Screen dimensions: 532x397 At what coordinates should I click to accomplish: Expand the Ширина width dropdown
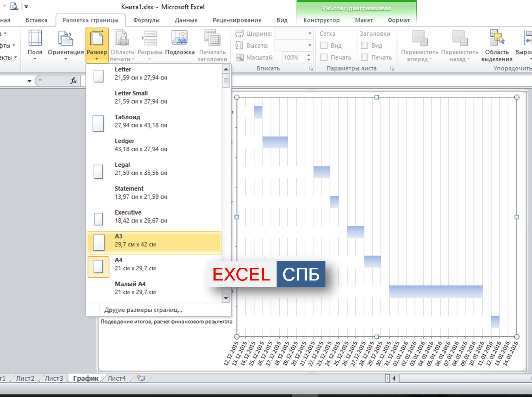click(x=309, y=34)
